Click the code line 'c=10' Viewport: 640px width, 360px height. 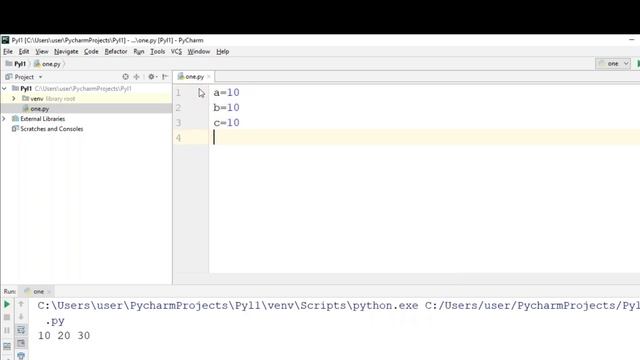[227, 123]
